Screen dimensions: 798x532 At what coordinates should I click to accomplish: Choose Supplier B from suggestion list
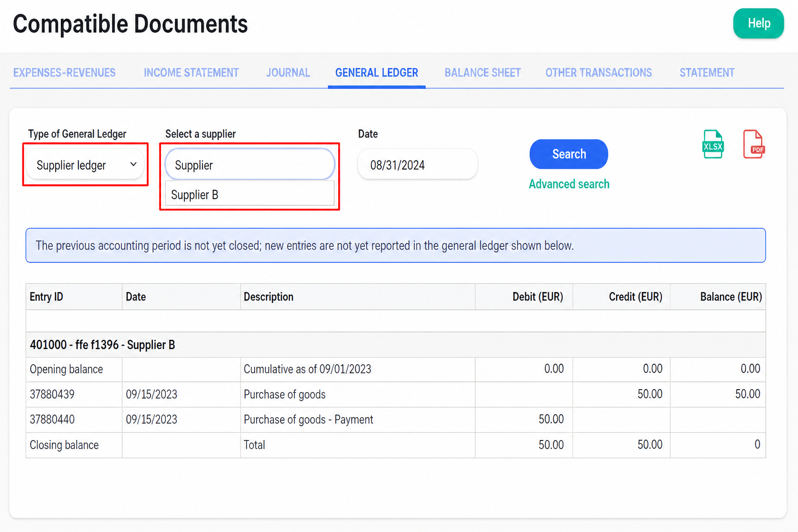(250, 194)
